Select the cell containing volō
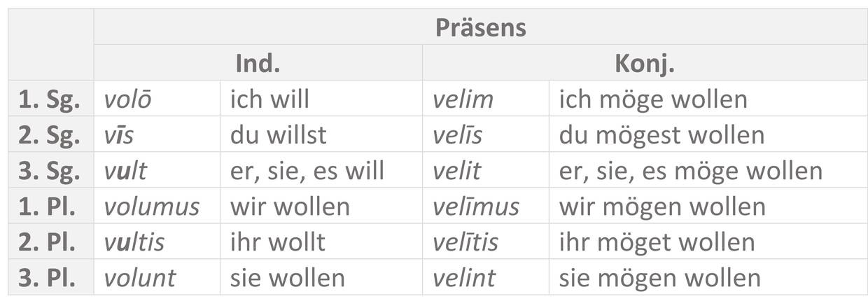Image resolution: width=868 pixels, height=301 pixels. (127, 99)
